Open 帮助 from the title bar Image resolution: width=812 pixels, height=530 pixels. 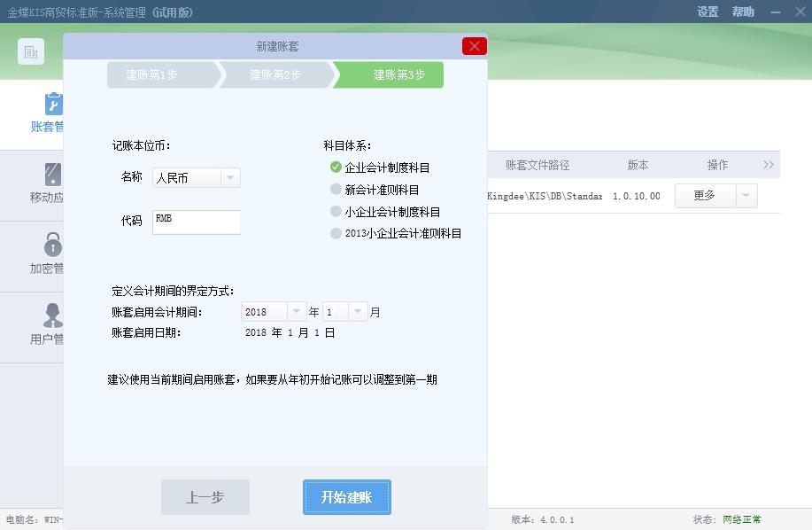click(742, 12)
